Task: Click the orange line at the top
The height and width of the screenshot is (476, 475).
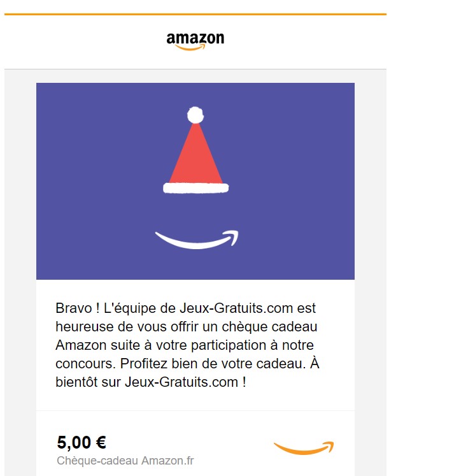Action: click(195, 14)
